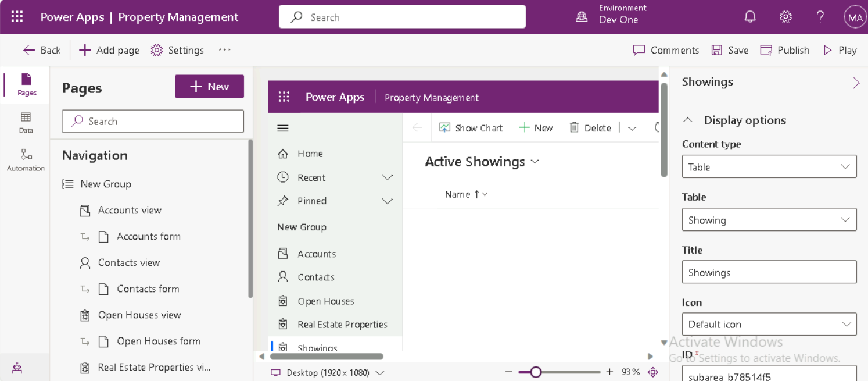Open the Content type dropdown
Screen dimensions: 868x381
(769, 167)
